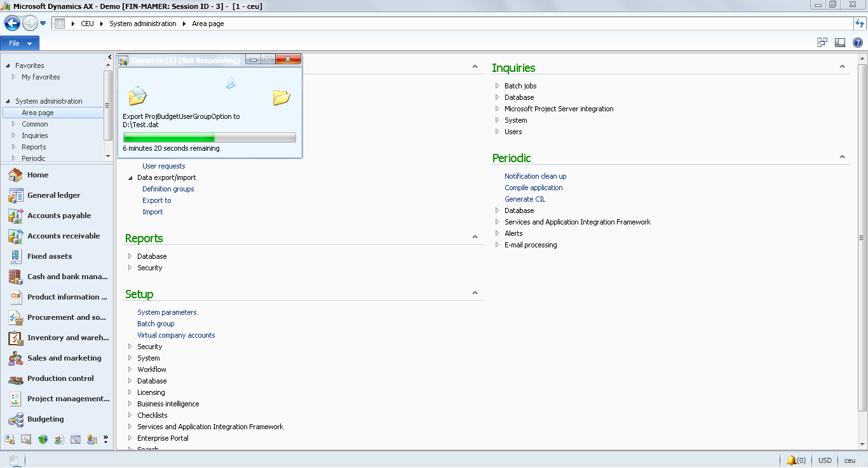Refresh the page with the blue arrows icon

click(x=860, y=24)
